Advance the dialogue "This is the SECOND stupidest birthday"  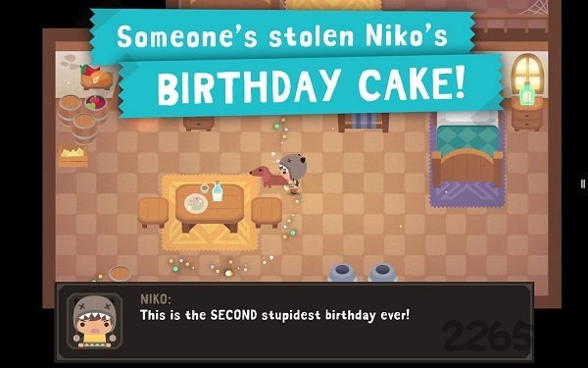(x=274, y=315)
